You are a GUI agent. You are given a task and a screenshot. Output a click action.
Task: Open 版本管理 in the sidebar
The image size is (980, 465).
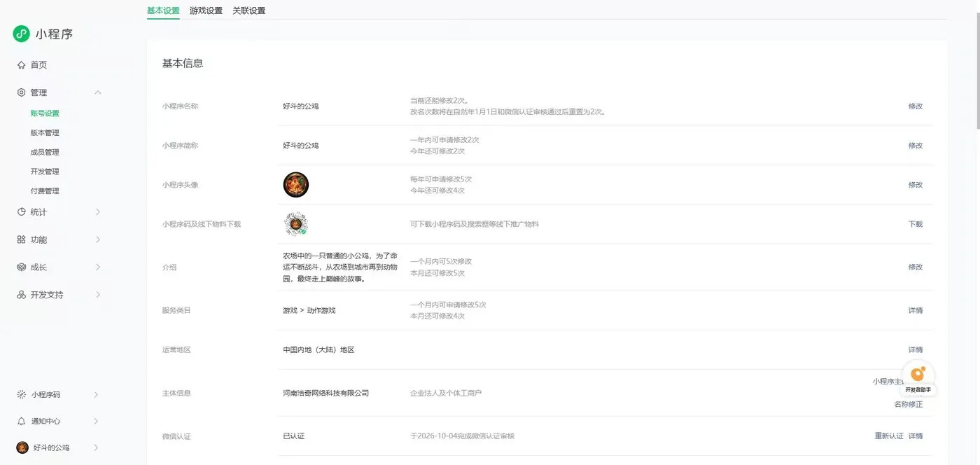(x=45, y=133)
